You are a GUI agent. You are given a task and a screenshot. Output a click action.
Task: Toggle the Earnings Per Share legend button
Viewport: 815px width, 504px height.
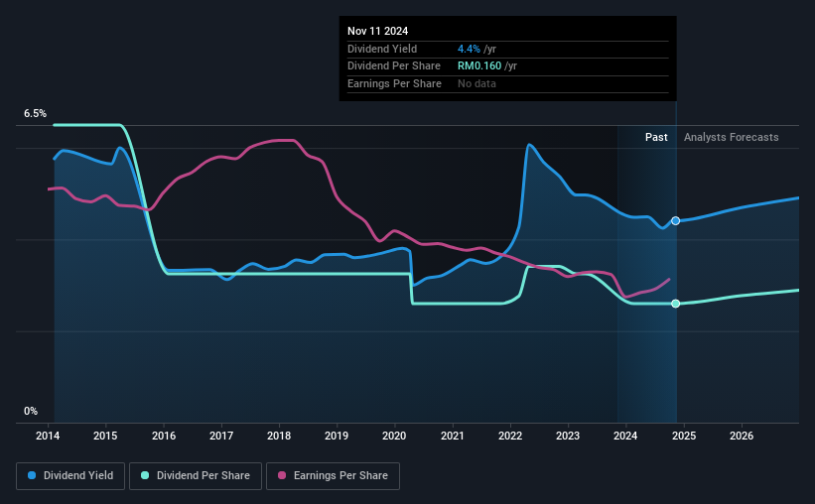point(333,476)
